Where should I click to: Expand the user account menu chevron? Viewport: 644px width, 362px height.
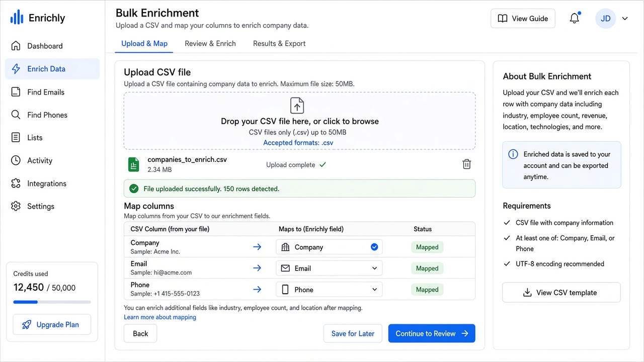625,19
